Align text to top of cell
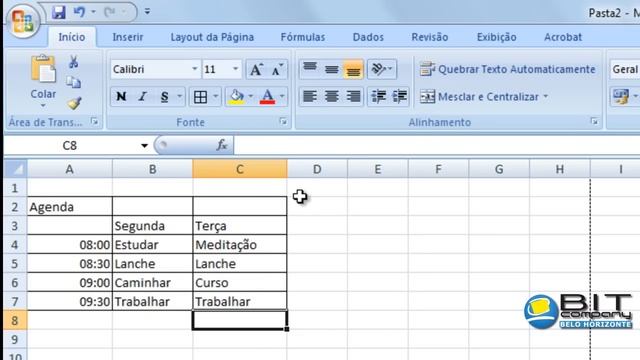Viewport: 640px width, 360px height. pyautogui.click(x=310, y=69)
